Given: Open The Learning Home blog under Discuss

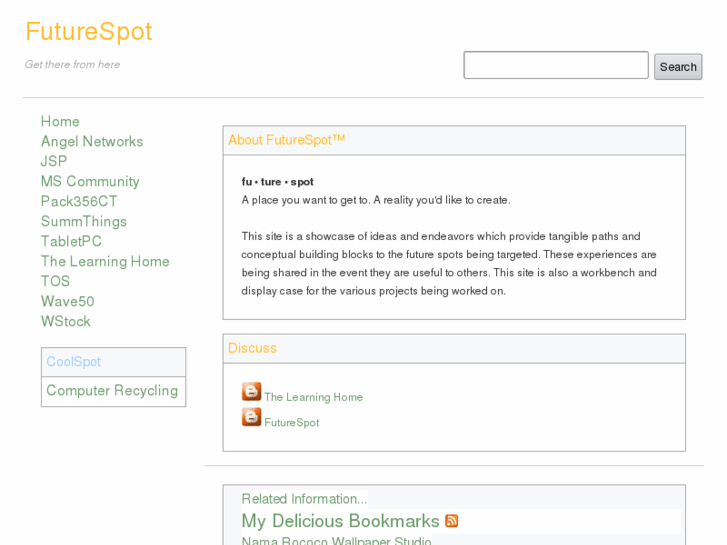Looking at the screenshot, I should tap(313, 398).
